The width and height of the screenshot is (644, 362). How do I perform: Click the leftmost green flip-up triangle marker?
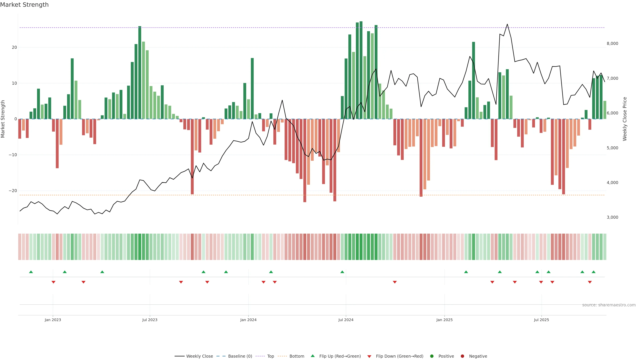pyautogui.click(x=31, y=272)
